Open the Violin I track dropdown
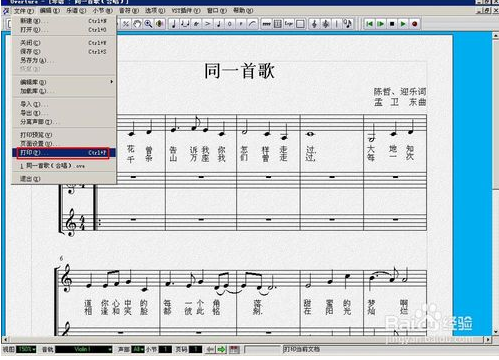Image resolution: width=499 pixels, height=360 pixels. click(x=83, y=349)
